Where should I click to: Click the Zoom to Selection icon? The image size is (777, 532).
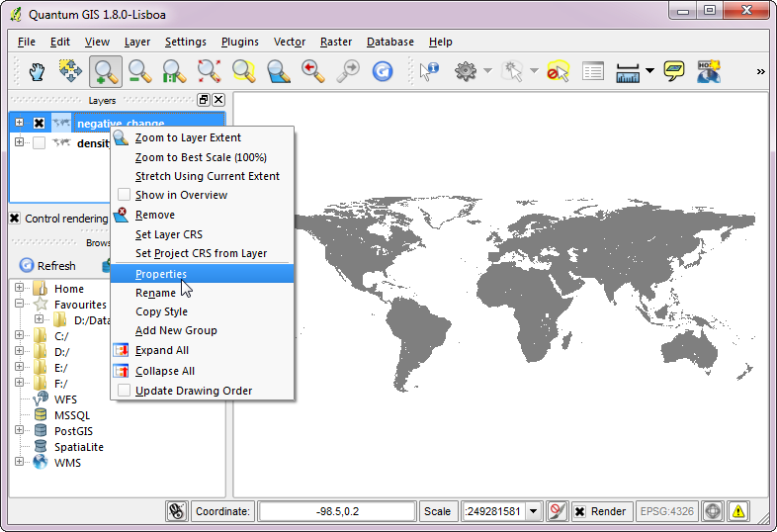tap(244, 71)
